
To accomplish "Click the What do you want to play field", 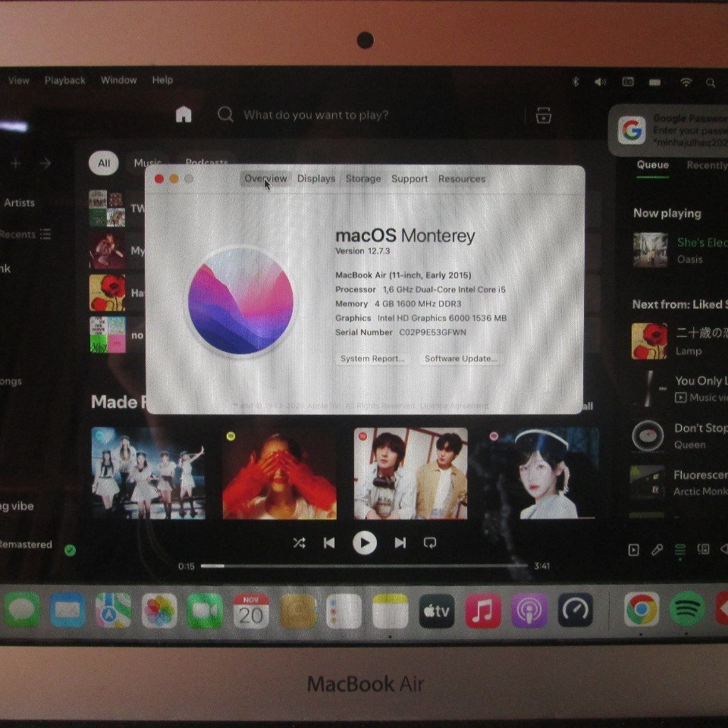I will pos(315,115).
